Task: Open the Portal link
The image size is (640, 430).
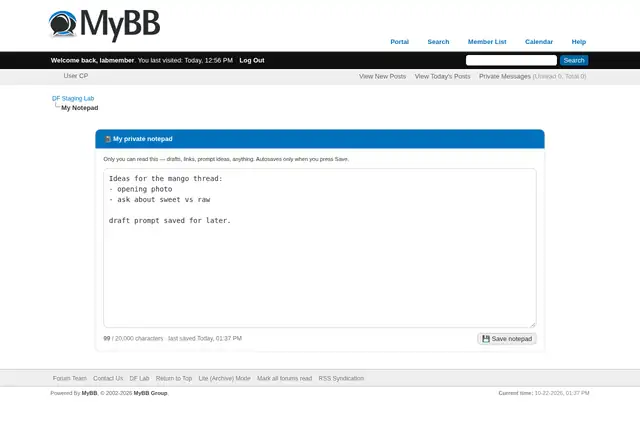Action: pyautogui.click(x=399, y=42)
